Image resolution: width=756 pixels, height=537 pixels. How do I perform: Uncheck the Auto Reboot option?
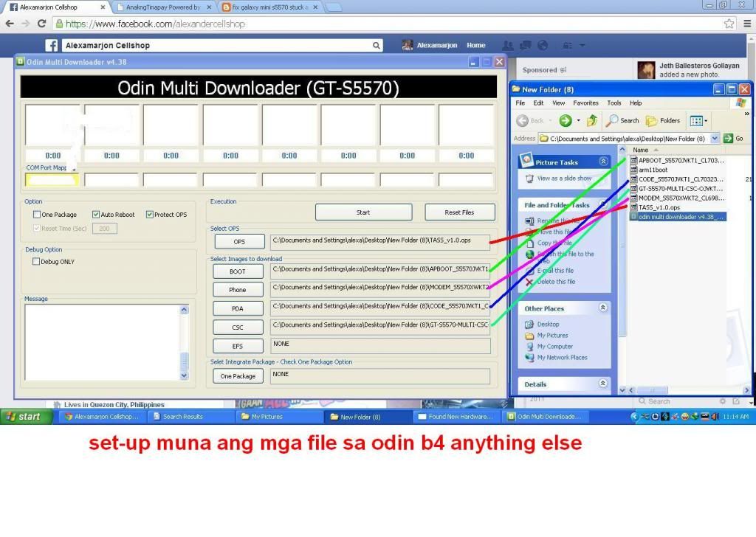(x=96, y=215)
